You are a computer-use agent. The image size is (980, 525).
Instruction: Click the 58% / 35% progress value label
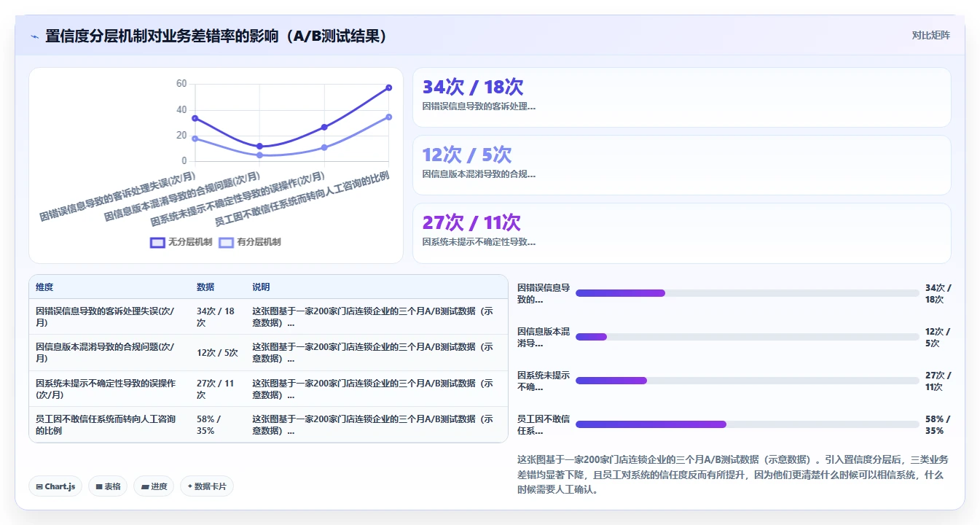[x=938, y=424]
